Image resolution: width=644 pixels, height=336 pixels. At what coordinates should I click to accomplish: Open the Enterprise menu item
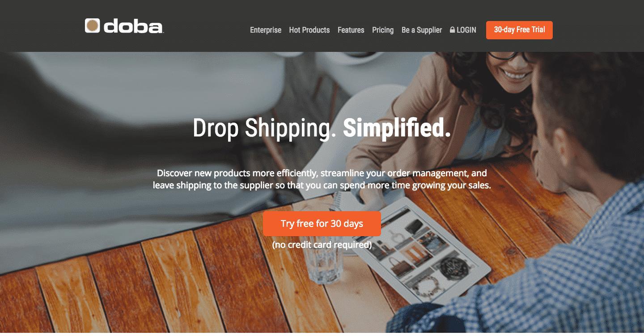pyautogui.click(x=266, y=30)
